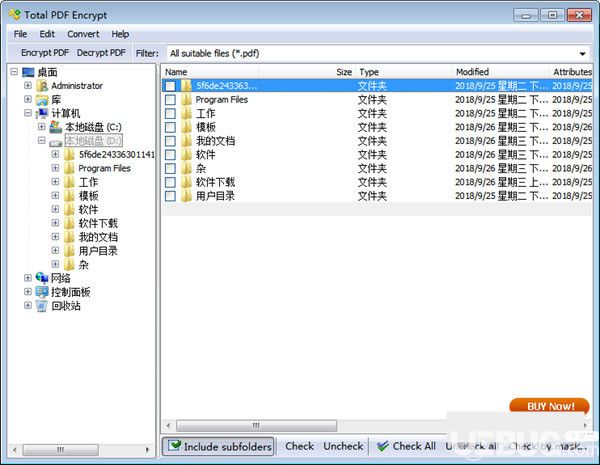Click the network (网络) icon in tree
The image size is (600, 465).
tap(42, 278)
